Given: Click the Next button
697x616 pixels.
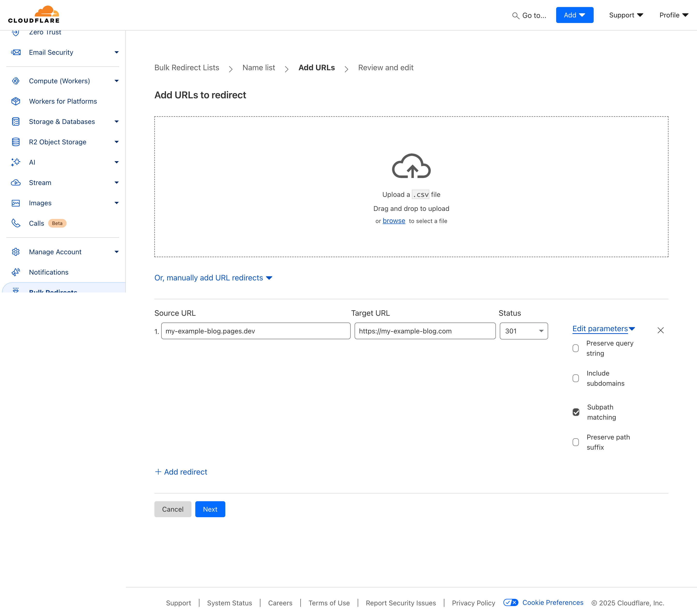Looking at the screenshot, I should click(x=210, y=509).
